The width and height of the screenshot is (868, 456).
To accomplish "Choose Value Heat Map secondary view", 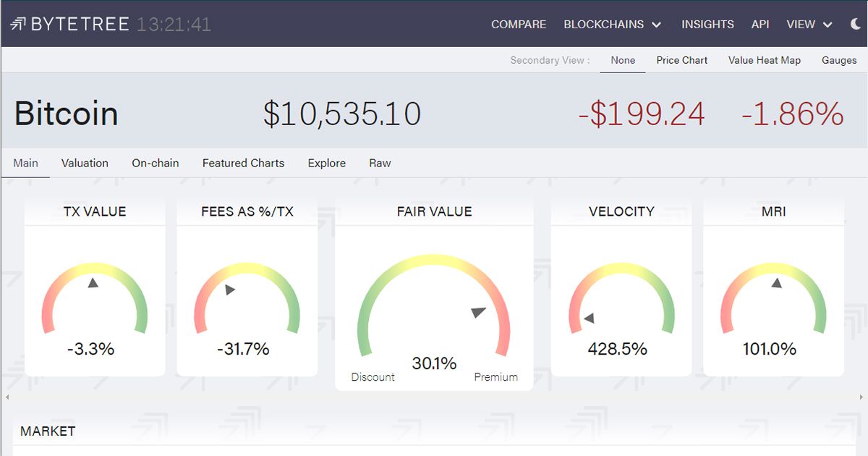I will point(765,60).
